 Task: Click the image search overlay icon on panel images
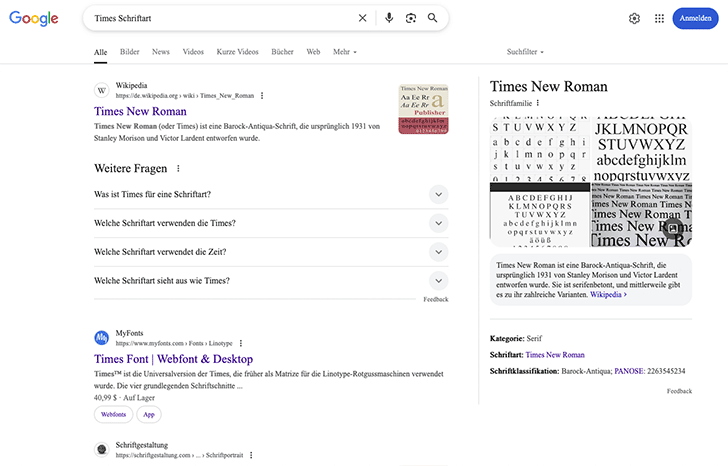tap(672, 228)
